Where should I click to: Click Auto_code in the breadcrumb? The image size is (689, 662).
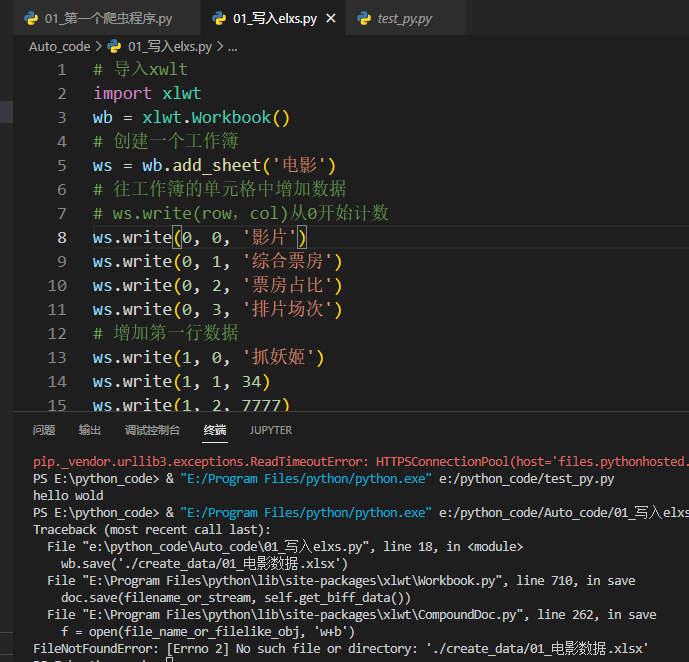pos(59,47)
